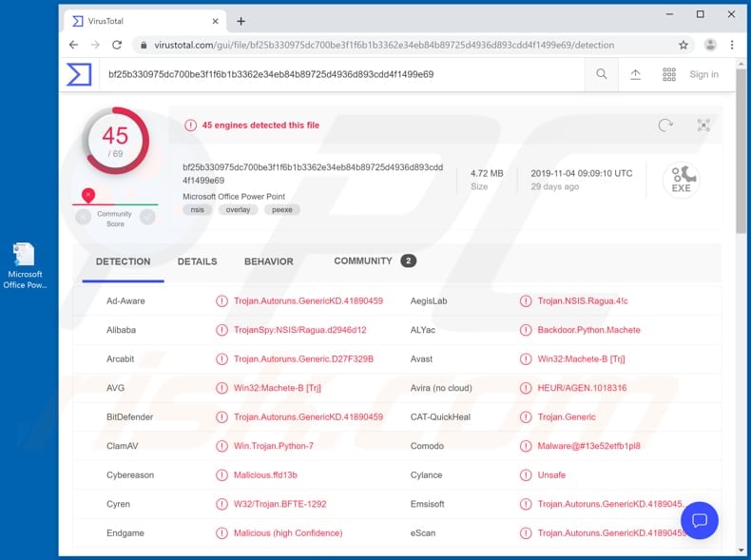Click Microsoft Office Power Point filename

234,197
